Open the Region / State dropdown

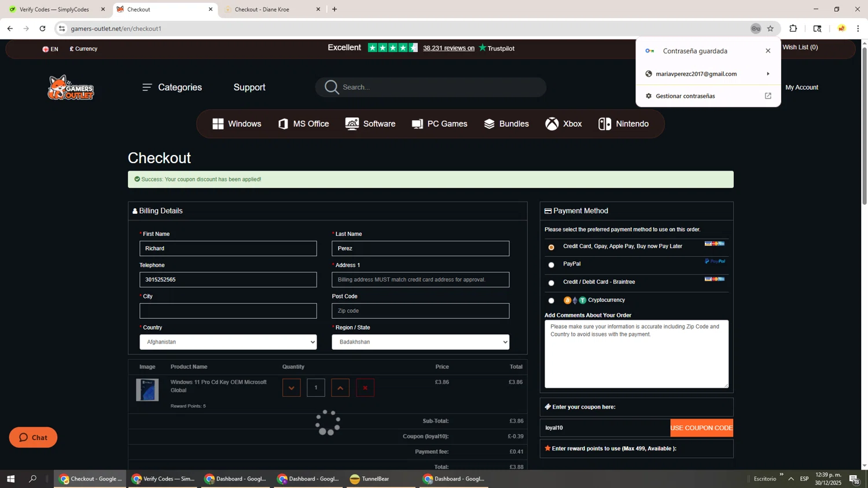click(421, 342)
